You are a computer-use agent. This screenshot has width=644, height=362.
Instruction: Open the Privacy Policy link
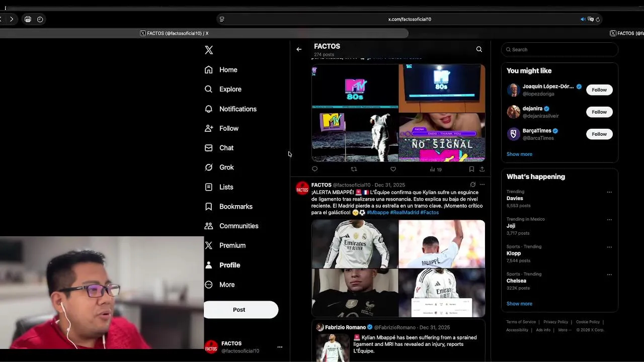click(x=555, y=322)
